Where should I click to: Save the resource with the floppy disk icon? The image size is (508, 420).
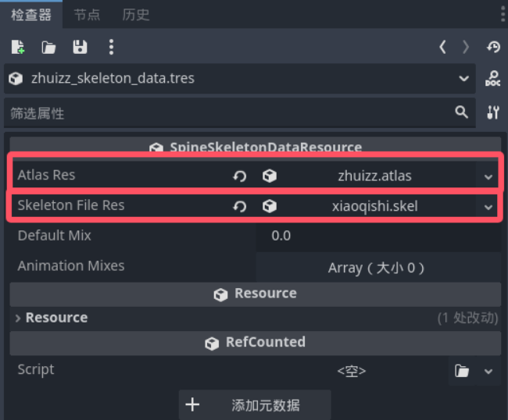point(80,48)
